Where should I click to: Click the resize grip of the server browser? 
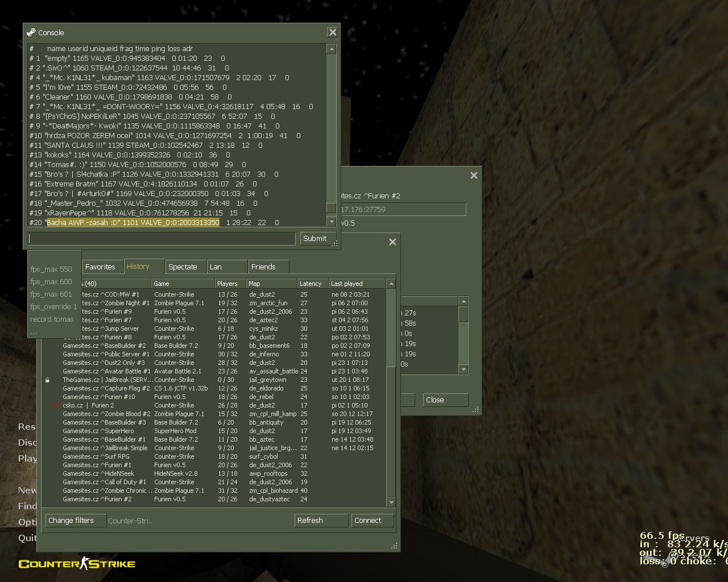click(x=394, y=546)
